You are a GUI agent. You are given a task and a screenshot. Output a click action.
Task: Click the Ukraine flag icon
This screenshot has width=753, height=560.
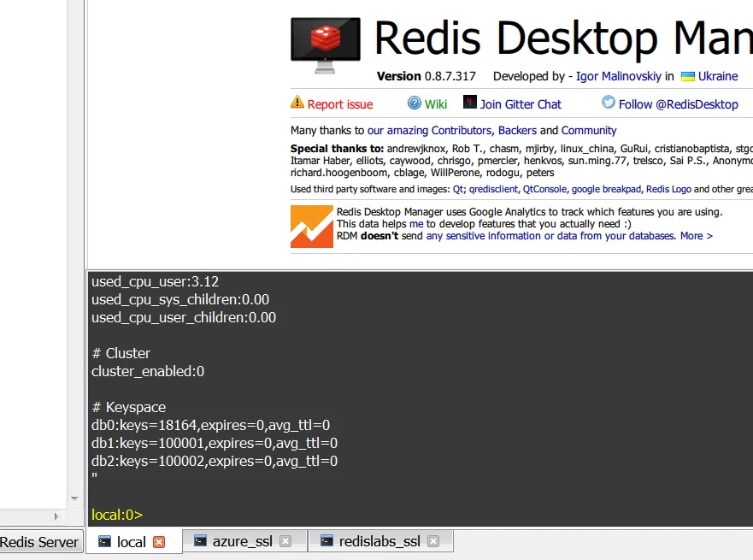[688, 76]
